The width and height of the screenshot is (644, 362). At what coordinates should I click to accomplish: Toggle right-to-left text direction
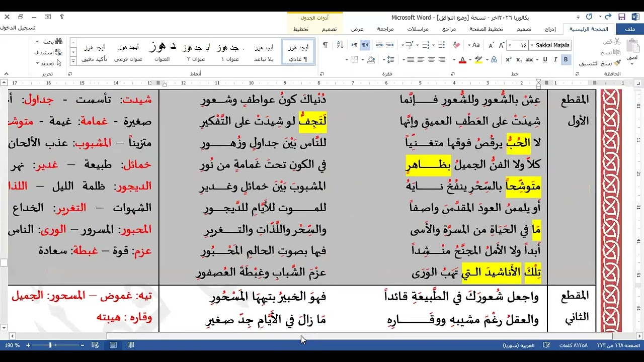(365, 45)
